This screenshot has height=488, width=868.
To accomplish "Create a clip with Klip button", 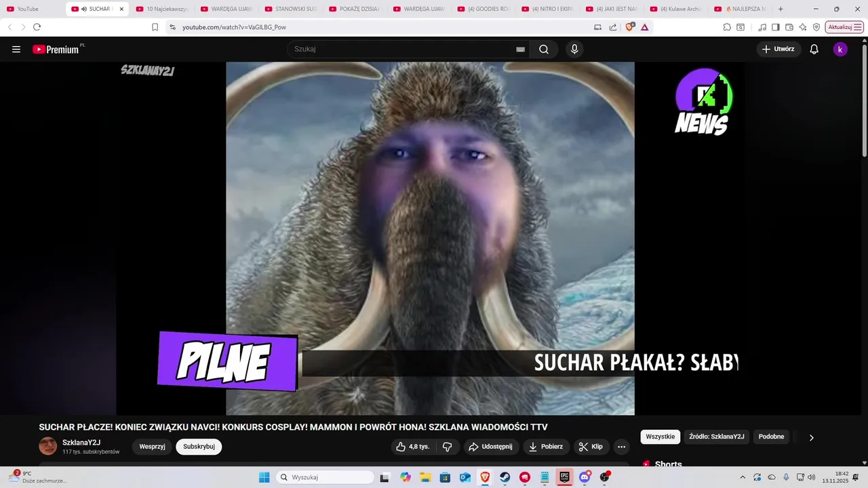I will tap(591, 447).
